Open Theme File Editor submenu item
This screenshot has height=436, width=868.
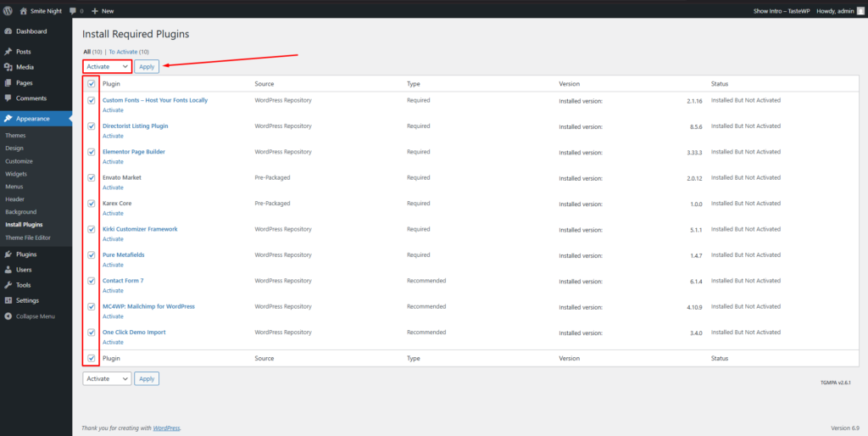pyautogui.click(x=28, y=238)
